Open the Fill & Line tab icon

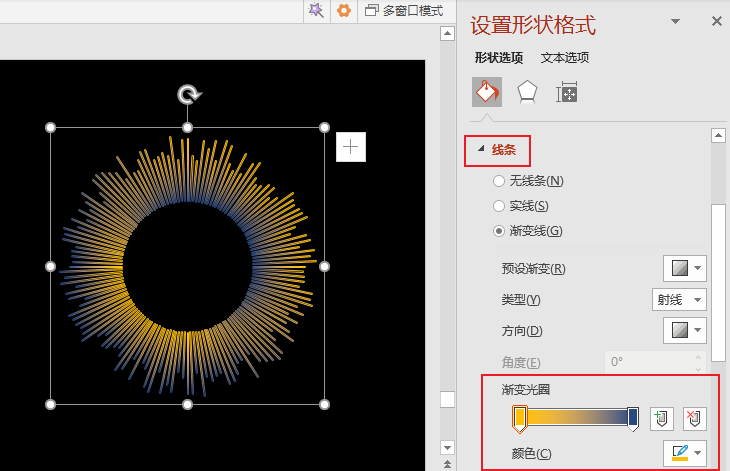coord(487,92)
